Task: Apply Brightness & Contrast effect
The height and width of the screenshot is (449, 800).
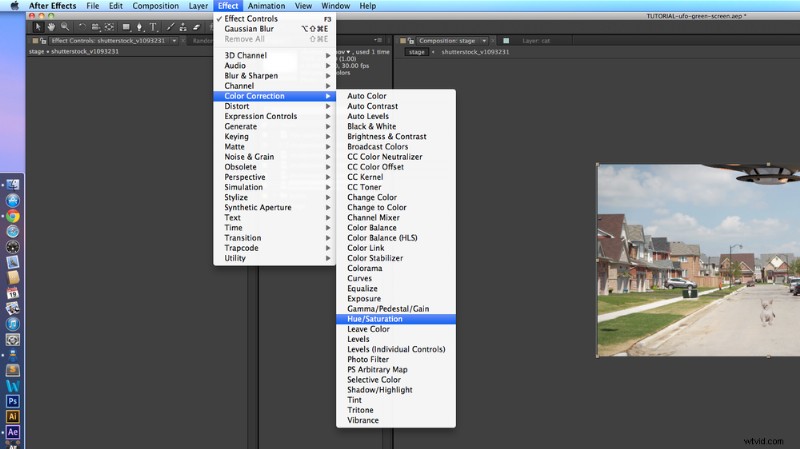Action: (396, 137)
